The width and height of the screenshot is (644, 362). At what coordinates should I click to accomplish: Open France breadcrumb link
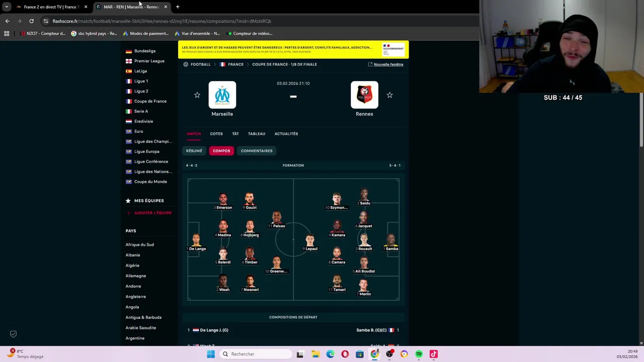click(235, 64)
